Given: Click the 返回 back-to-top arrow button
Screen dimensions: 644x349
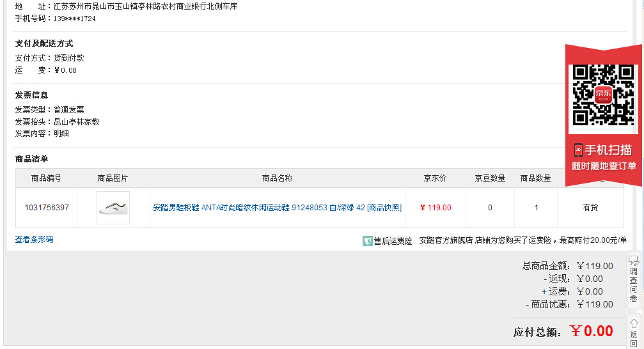Looking at the screenshot, I should (634, 332).
